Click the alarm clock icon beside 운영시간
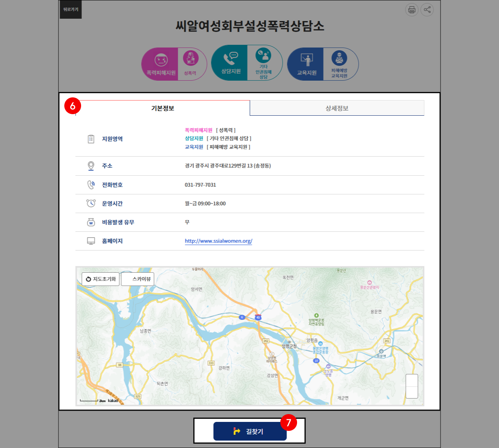The height and width of the screenshot is (448, 499). click(x=91, y=203)
